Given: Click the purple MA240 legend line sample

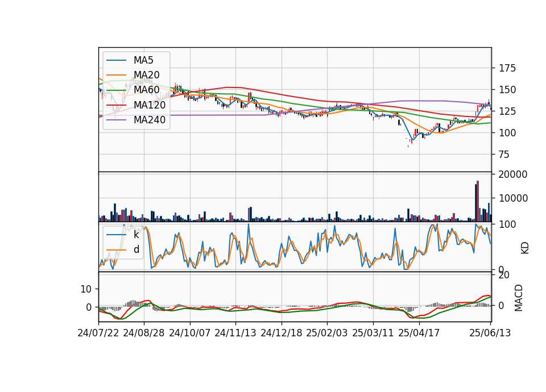Looking at the screenshot, I should [x=116, y=120].
